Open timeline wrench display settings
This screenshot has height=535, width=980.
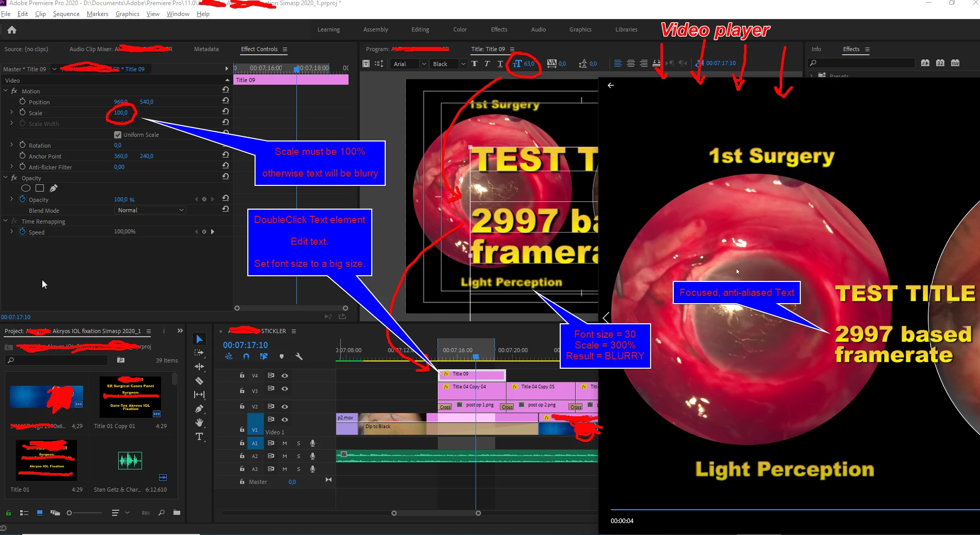point(299,356)
